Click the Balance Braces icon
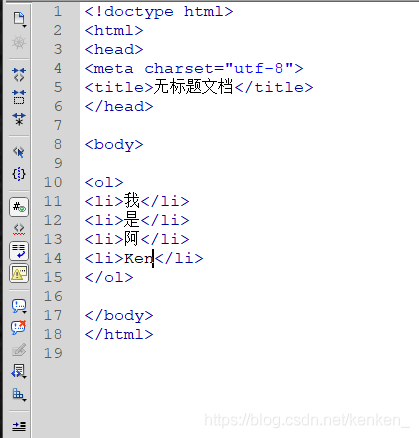The width and height of the screenshot is (419, 438). (x=19, y=174)
